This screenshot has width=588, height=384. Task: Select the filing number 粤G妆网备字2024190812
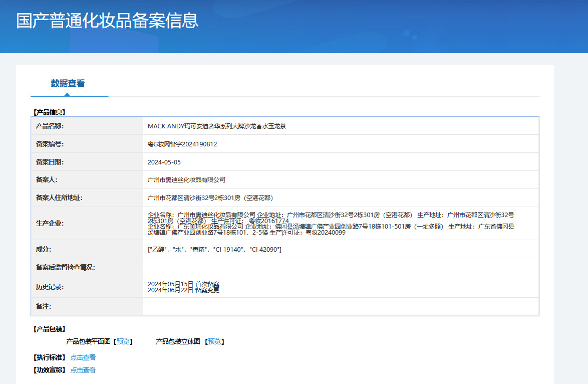[182, 144]
